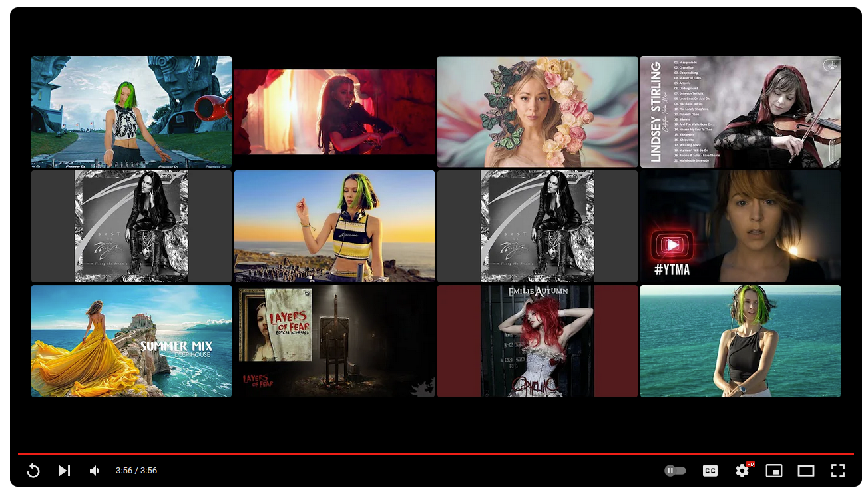Enable theater mode

[806, 471]
